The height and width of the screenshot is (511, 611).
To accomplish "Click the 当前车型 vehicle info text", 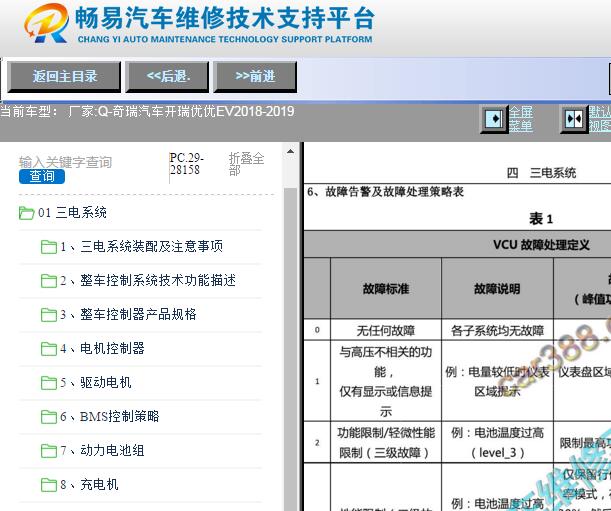I will click(147, 111).
